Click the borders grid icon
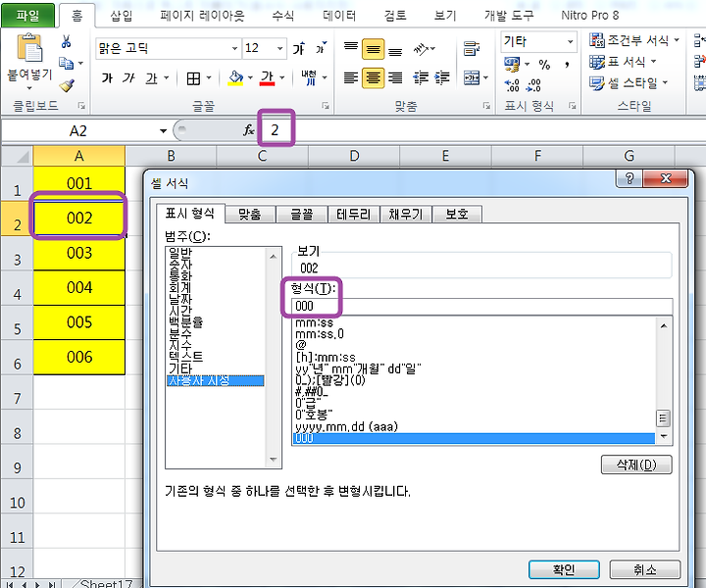The image size is (706, 588). click(x=193, y=78)
